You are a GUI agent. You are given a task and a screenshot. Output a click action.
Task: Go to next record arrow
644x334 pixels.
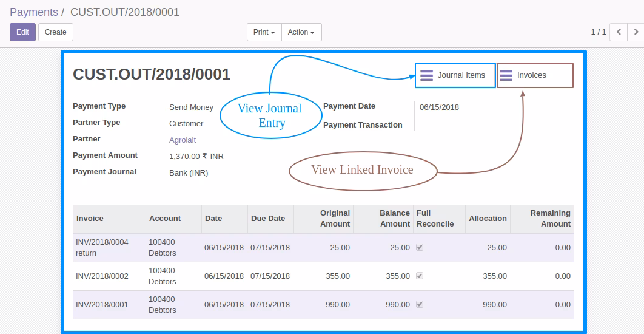click(x=636, y=32)
